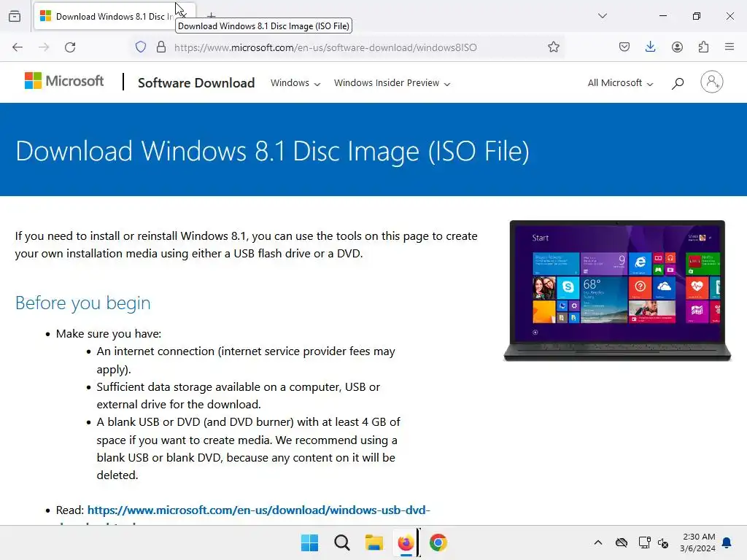The width and height of the screenshot is (747, 560).
Task: Click the page title Download Windows 8.1 Disc Image
Action: click(x=273, y=152)
